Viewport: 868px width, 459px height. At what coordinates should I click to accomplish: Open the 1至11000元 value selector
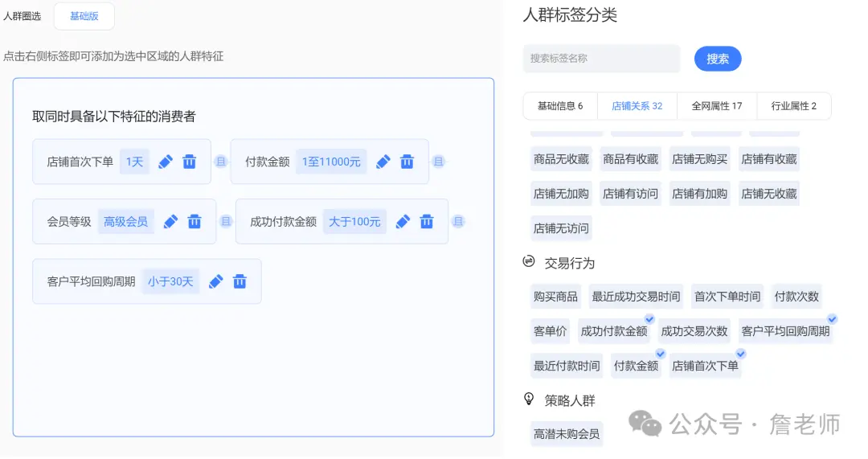331,162
